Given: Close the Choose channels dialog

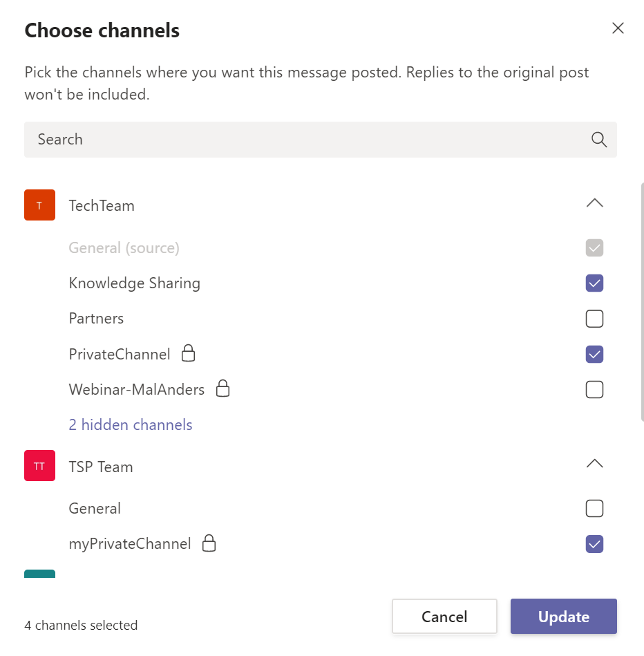Looking at the screenshot, I should 618,28.
